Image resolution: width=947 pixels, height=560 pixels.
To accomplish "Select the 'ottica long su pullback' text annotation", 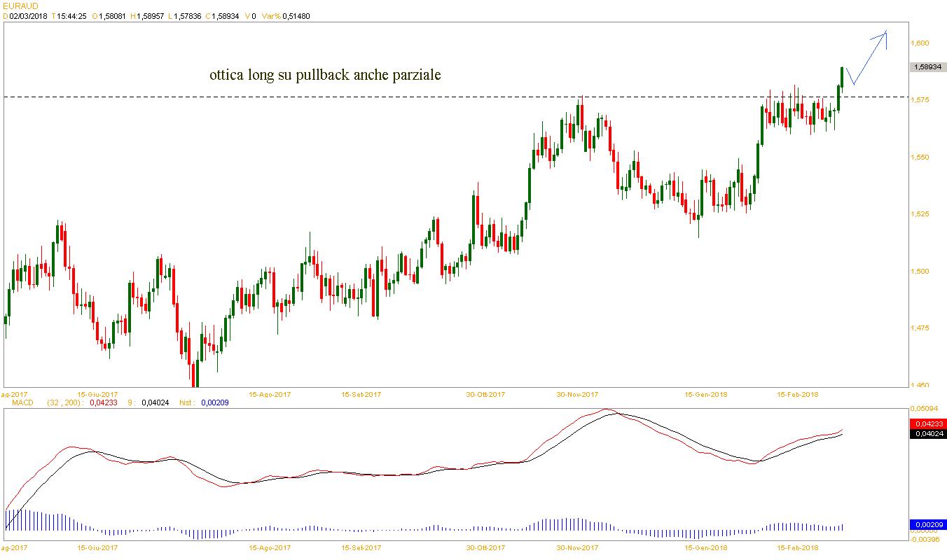I will tap(325, 75).
